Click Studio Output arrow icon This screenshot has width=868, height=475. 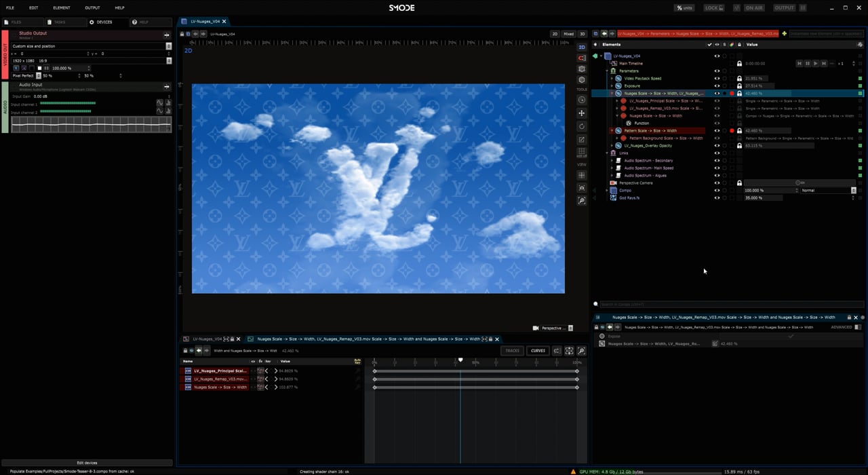pyautogui.click(x=167, y=35)
